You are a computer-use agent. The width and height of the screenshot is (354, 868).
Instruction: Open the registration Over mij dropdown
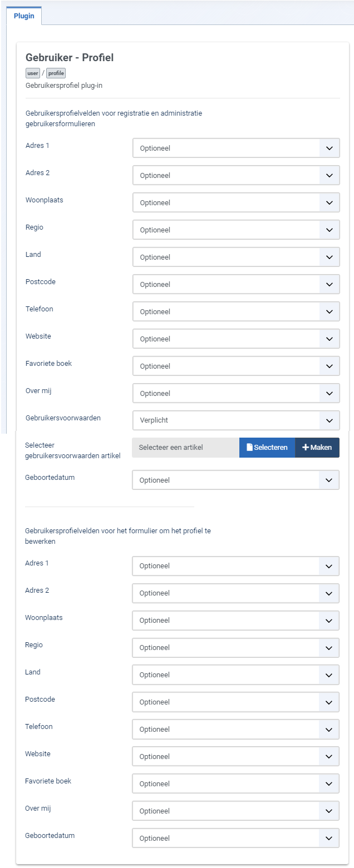tap(236, 394)
